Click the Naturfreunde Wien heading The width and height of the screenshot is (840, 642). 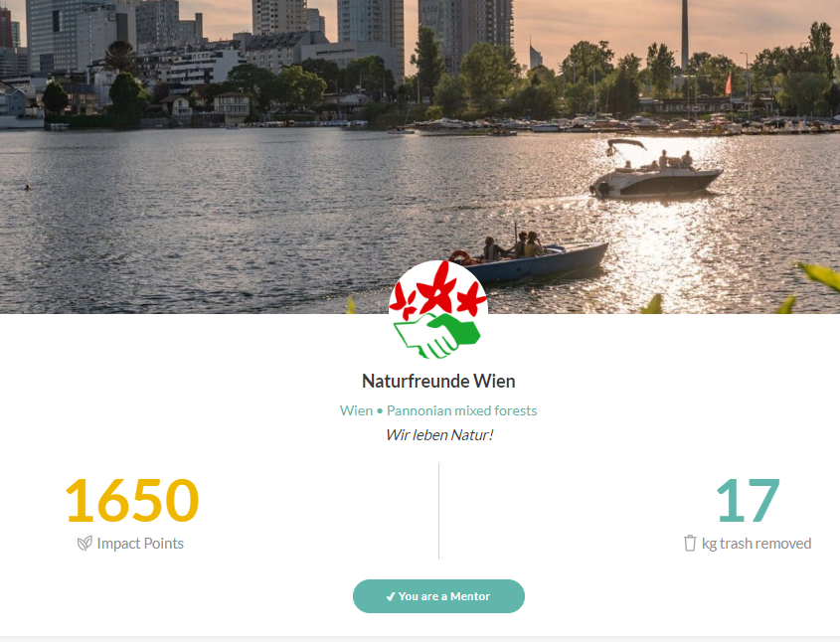tap(438, 382)
